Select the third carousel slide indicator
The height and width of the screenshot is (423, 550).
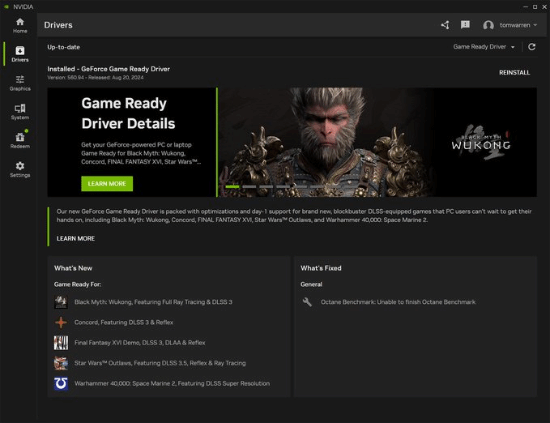coord(266,187)
